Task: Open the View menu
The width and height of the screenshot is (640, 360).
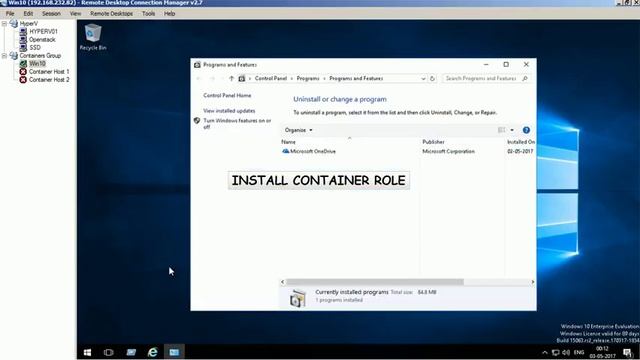Action: tap(75, 13)
